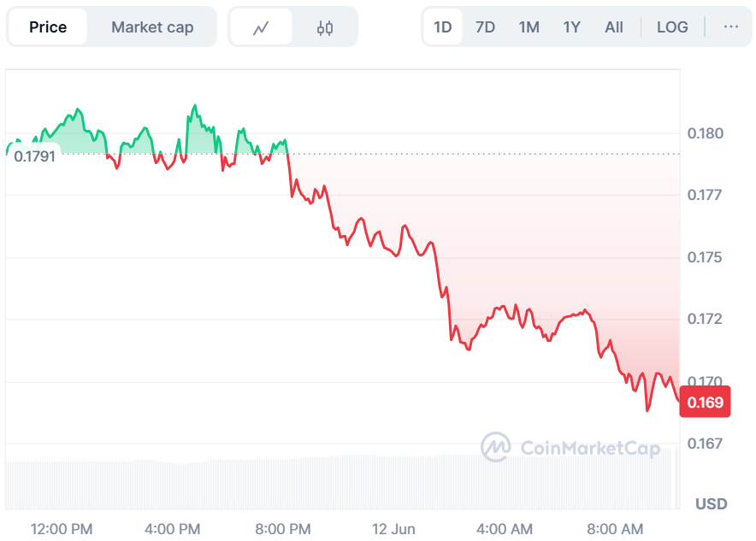Set time range to 1Y
Screen dimensions: 756x541
pos(571,26)
